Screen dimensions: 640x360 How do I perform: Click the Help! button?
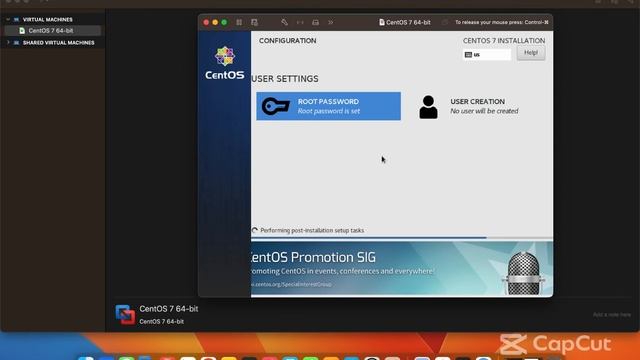pyautogui.click(x=531, y=53)
